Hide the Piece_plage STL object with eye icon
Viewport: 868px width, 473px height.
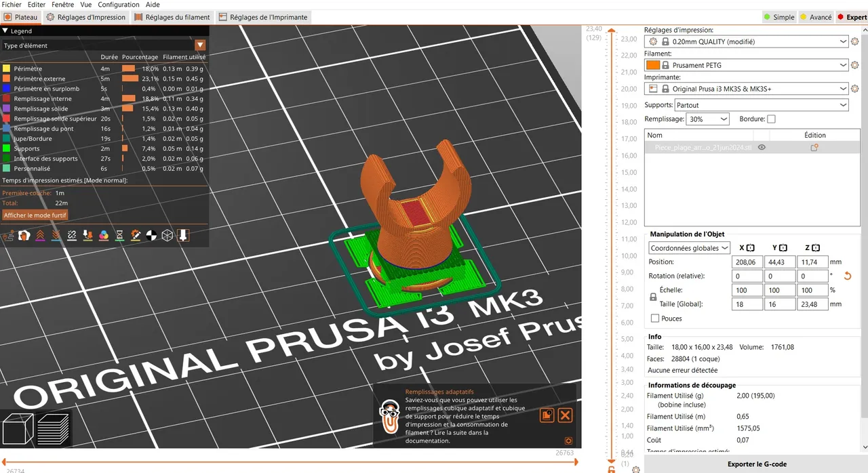[x=762, y=147]
